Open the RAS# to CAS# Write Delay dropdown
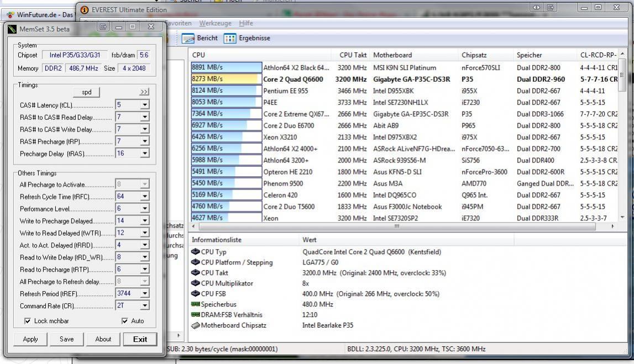This screenshot has width=634, height=364. point(144,129)
